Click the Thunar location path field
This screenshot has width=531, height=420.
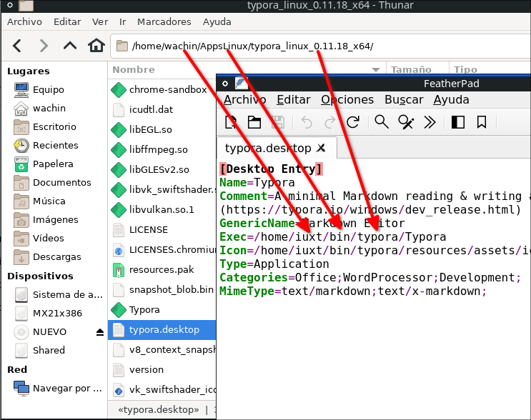click(x=321, y=46)
